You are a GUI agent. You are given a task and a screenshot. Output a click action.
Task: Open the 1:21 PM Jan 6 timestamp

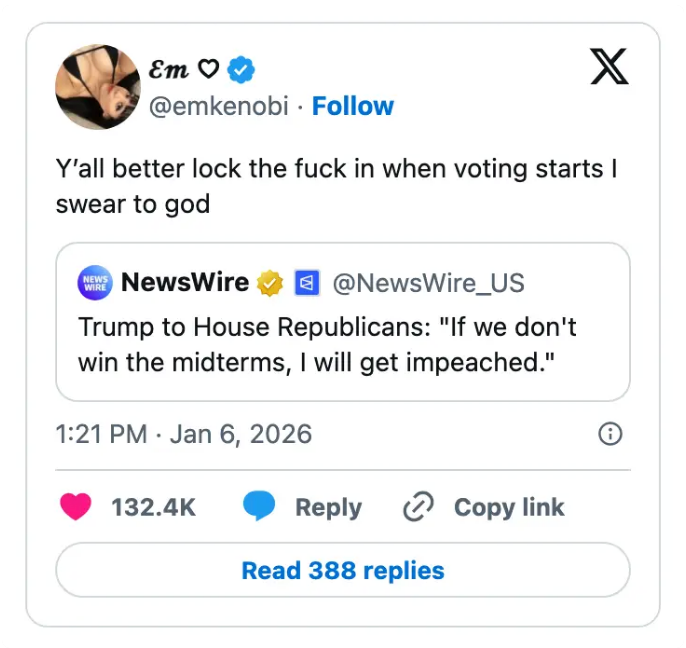pos(184,434)
